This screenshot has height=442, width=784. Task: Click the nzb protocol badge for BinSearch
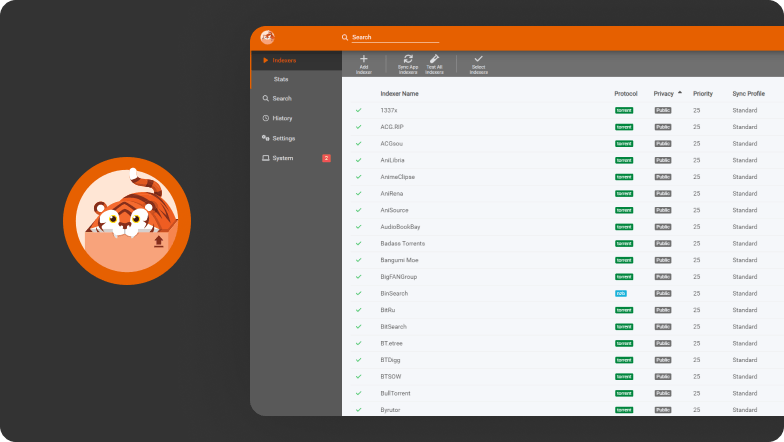click(x=621, y=293)
